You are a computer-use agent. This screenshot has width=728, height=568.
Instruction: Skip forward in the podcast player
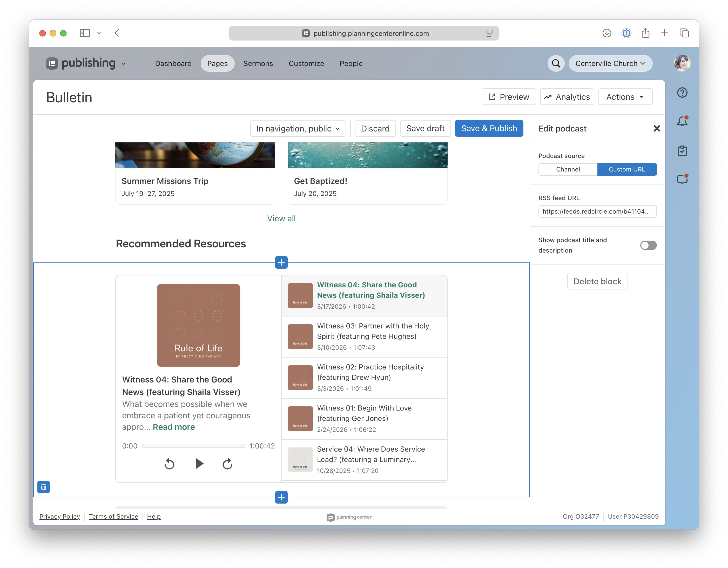point(227,464)
